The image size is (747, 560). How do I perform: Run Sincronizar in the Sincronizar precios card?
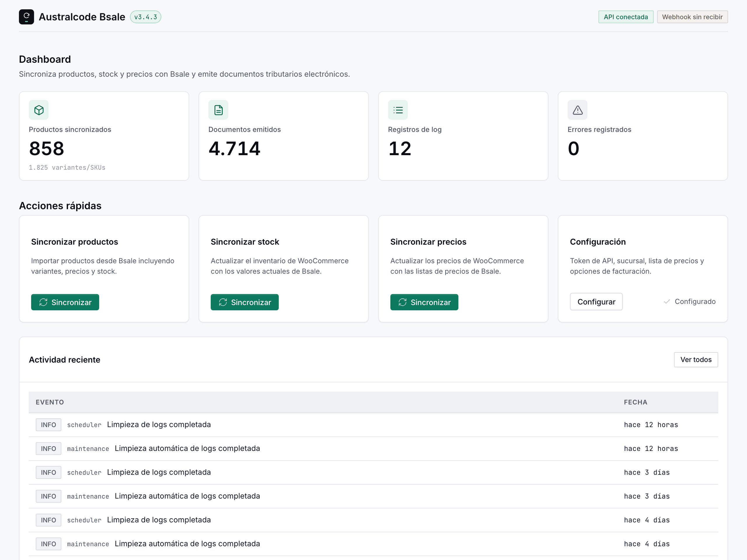click(425, 302)
